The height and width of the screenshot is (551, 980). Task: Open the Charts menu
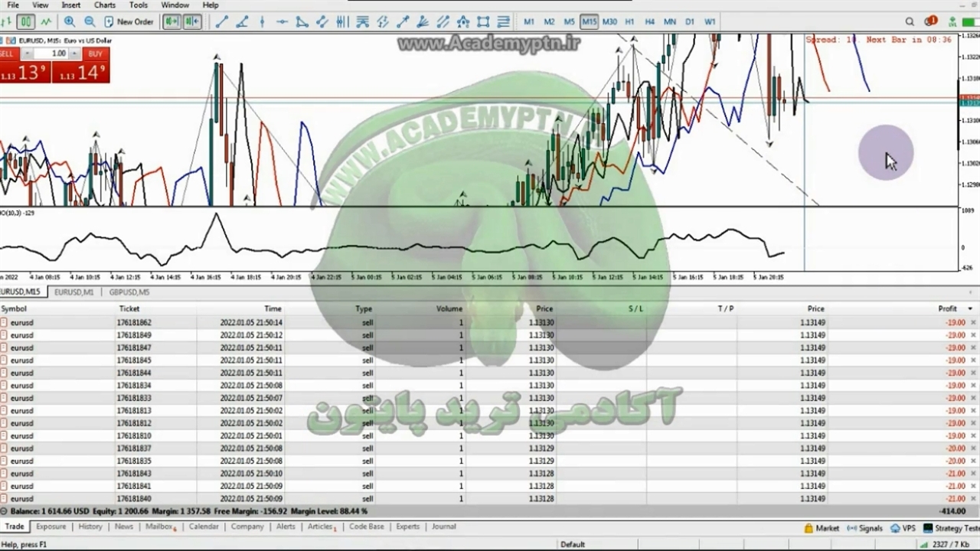(x=105, y=5)
